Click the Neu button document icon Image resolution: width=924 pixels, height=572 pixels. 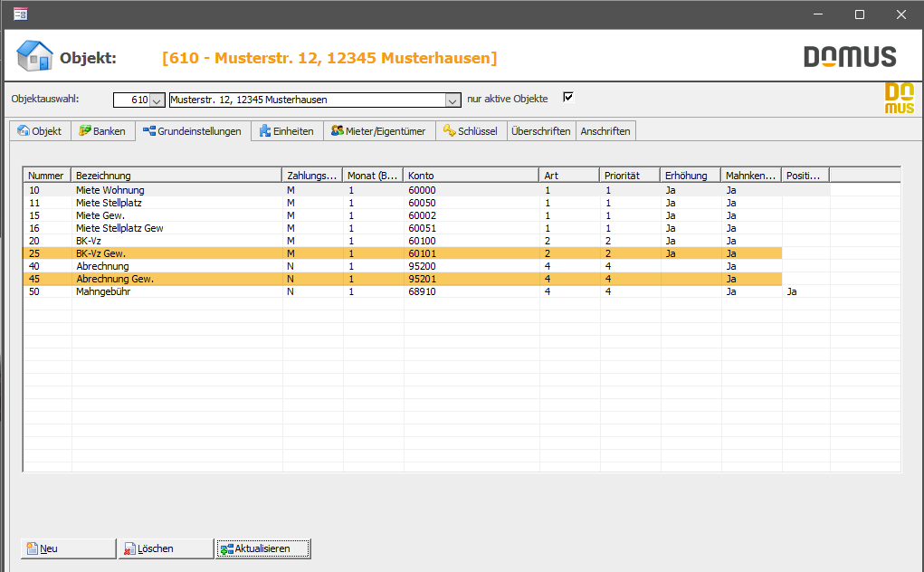click(x=33, y=548)
